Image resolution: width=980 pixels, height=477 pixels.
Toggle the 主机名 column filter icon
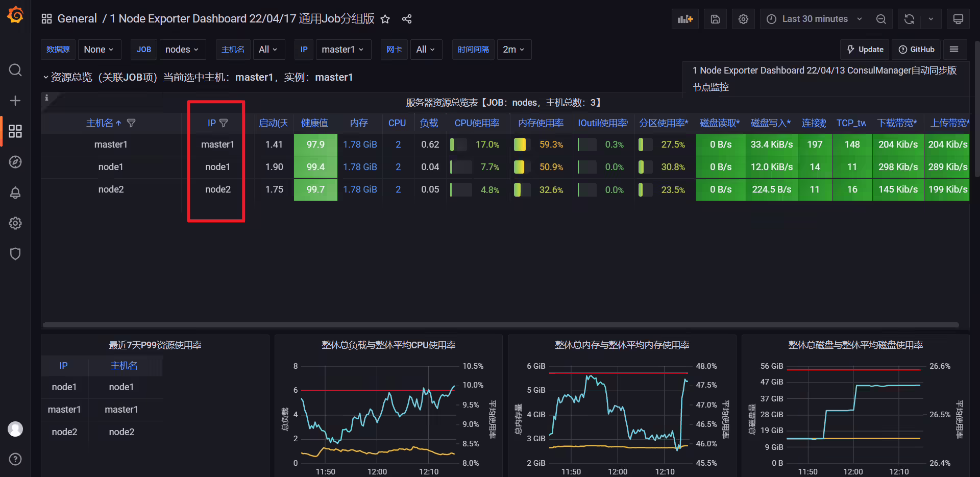point(131,123)
